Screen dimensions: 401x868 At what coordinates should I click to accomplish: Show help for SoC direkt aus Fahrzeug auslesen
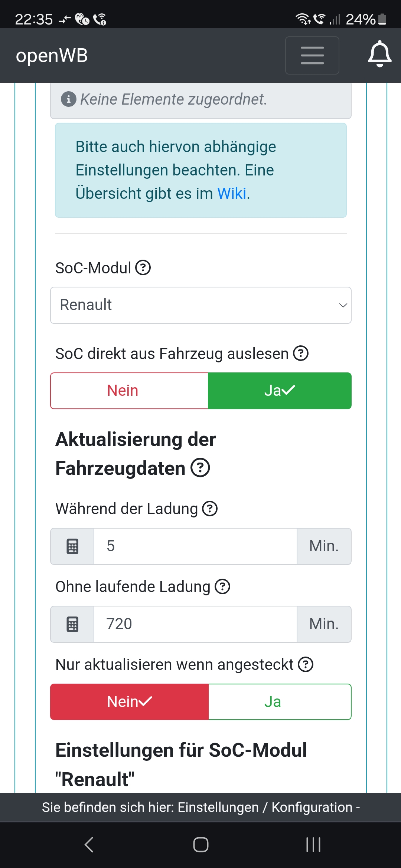(x=301, y=353)
